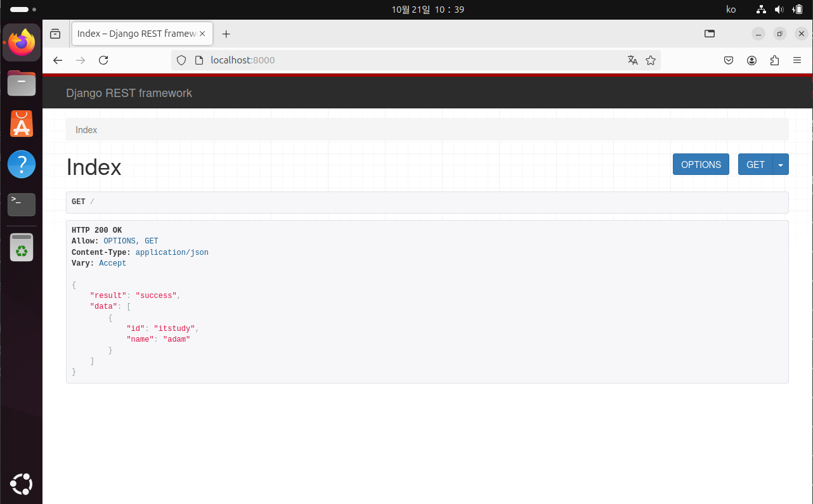Launch Ubuntu Software from the dock
813x504 pixels.
(22, 124)
